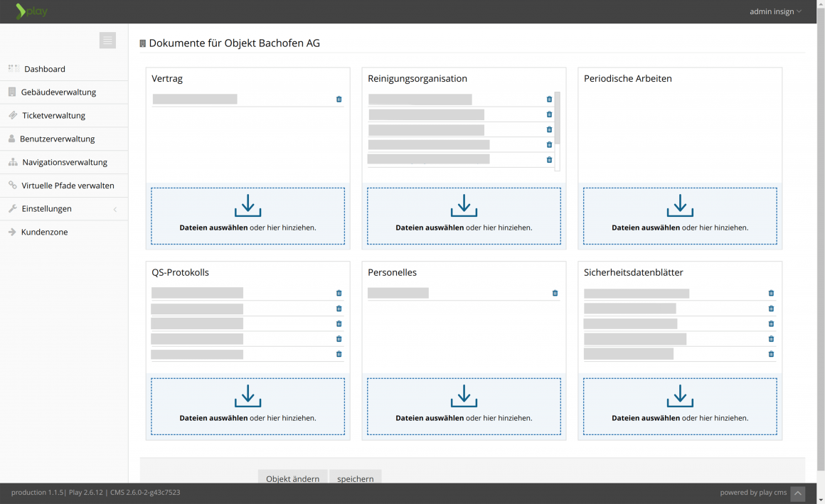Click the Objekt ändern button
This screenshot has height=504, width=825.
292,478
